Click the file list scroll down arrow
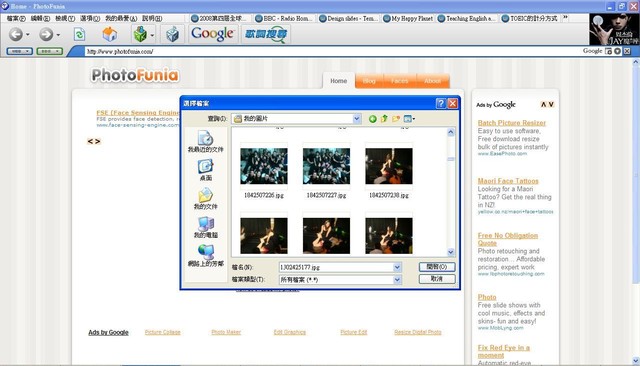The width and height of the screenshot is (640, 366). coord(451,252)
